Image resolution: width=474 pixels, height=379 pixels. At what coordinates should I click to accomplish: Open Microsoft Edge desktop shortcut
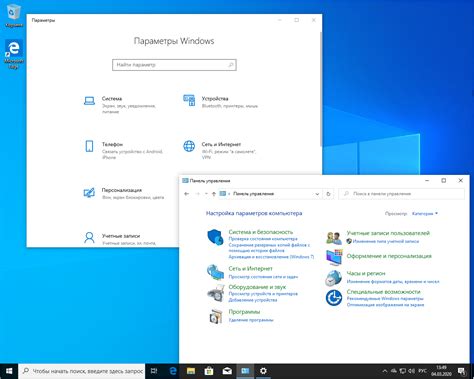(14, 54)
